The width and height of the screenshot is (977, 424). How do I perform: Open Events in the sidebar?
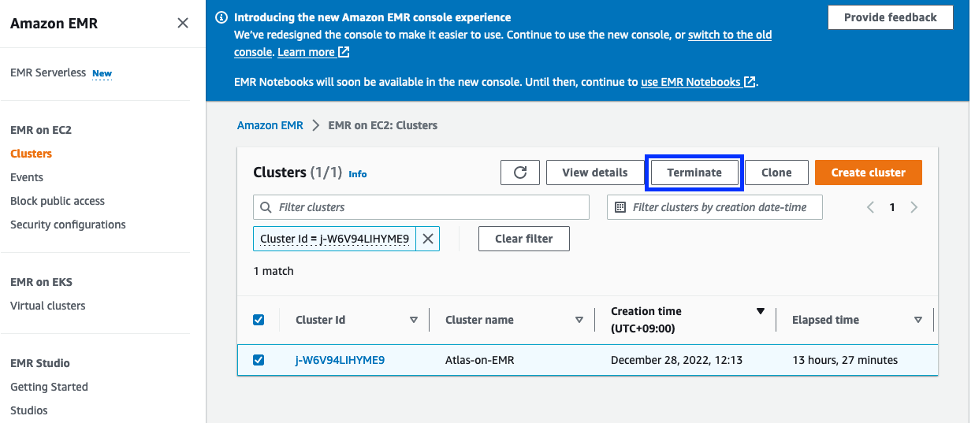pos(27,177)
